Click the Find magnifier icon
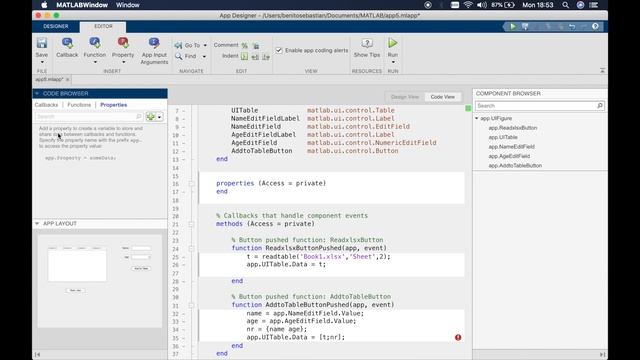 (178, 56)
